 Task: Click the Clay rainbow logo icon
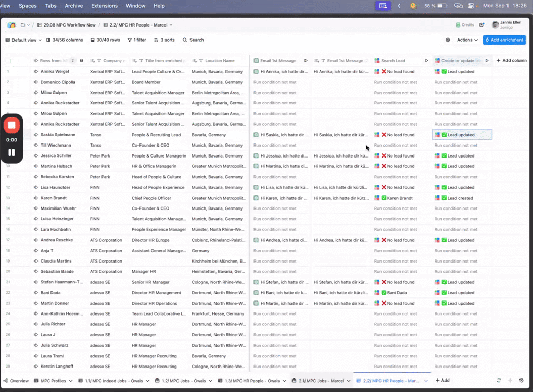11,25
